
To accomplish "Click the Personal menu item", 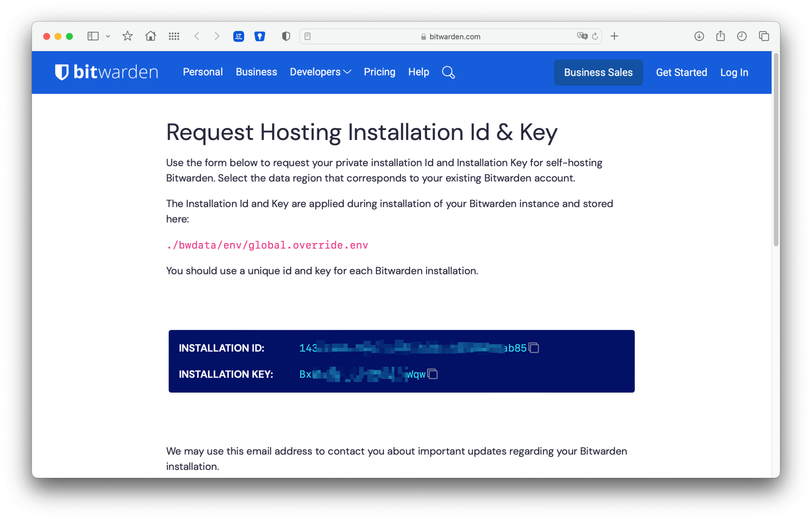I will tap(203, 72).
